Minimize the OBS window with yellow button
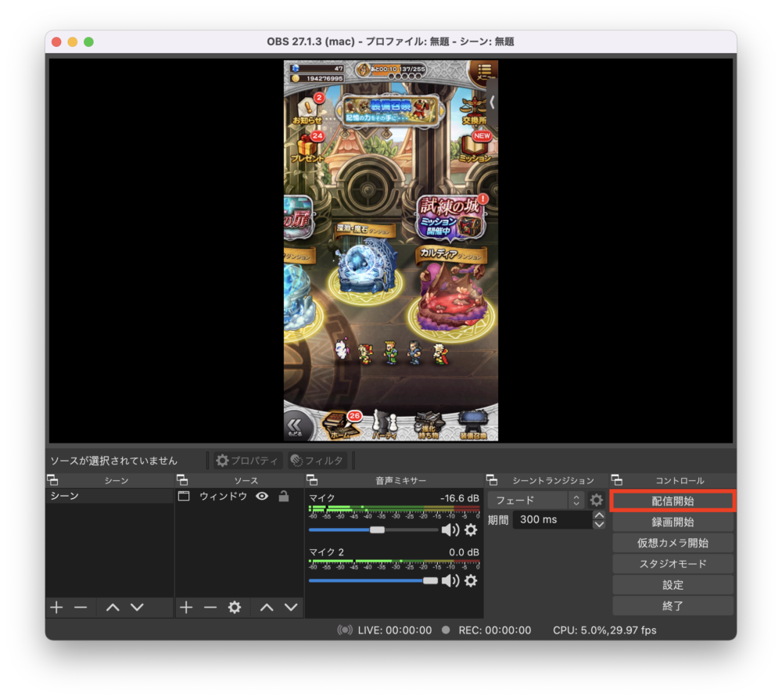Screen dimensions: 782x700 pos(73,42)
